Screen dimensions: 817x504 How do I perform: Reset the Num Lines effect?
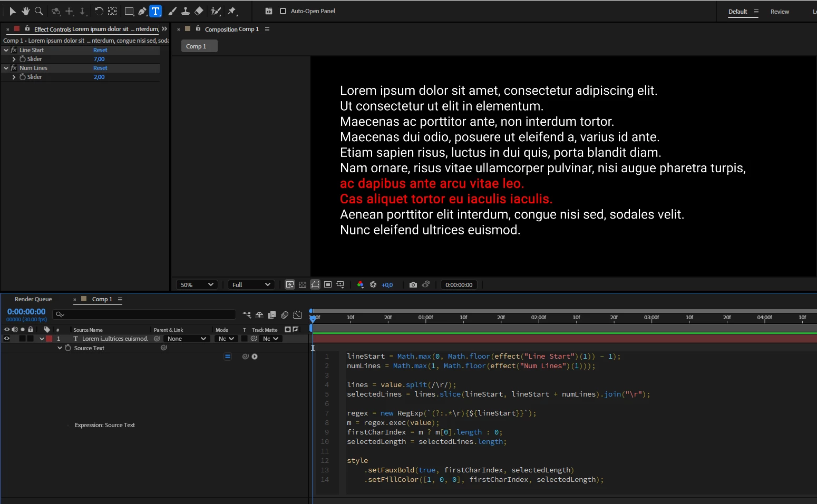[100, 68]
